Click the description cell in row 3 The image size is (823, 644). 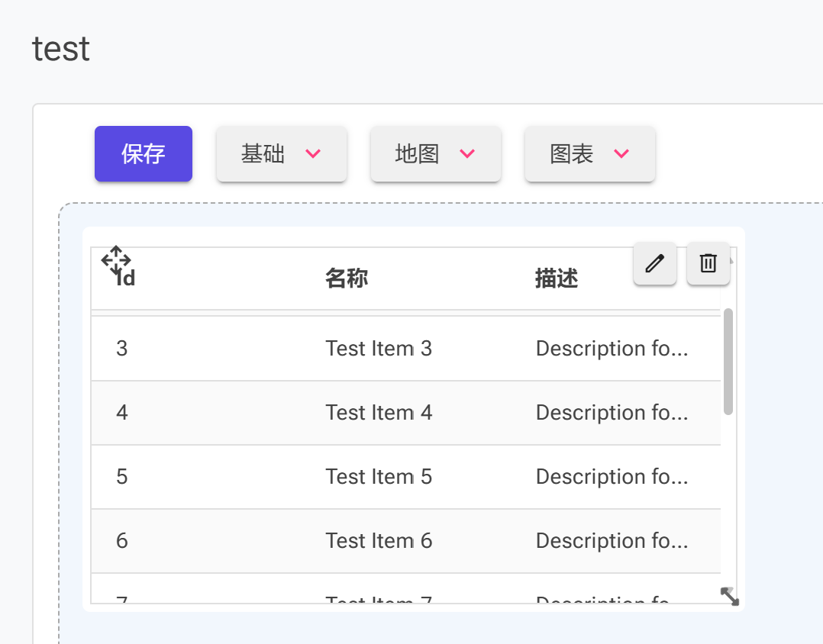[615, 348]
